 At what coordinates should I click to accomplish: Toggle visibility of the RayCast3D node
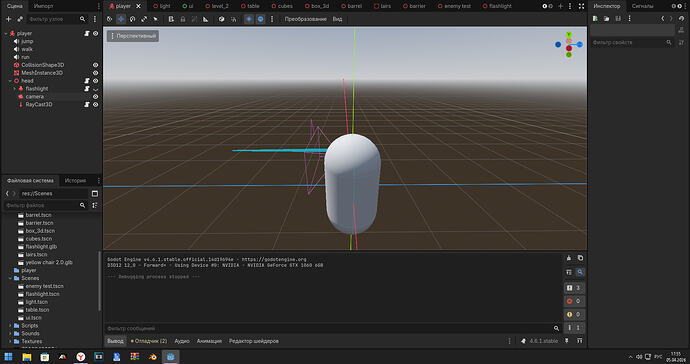tap(95, 105)
